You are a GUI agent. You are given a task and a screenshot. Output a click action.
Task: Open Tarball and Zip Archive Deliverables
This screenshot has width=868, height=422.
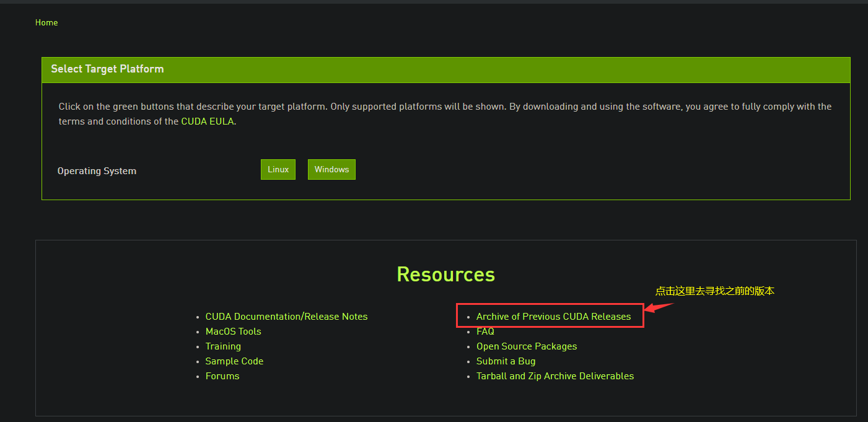tap(555, 376)
